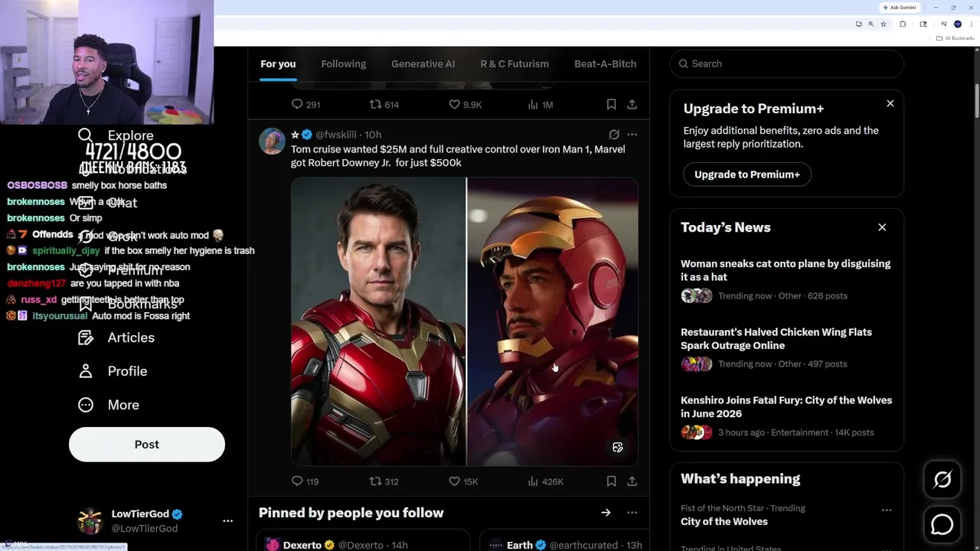Viewport: 980px width, 551px height.
Task: Open the Grok floating button
Action: pos(942,480)
